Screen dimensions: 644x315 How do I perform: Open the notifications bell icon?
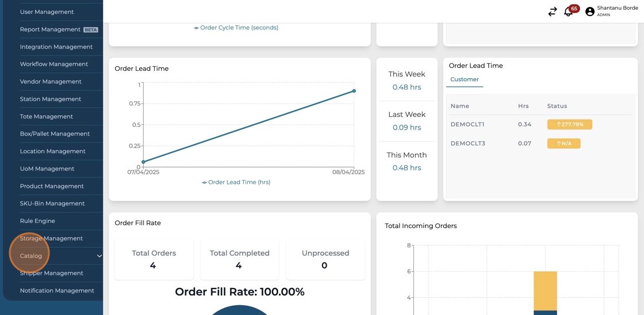point(568,12)
